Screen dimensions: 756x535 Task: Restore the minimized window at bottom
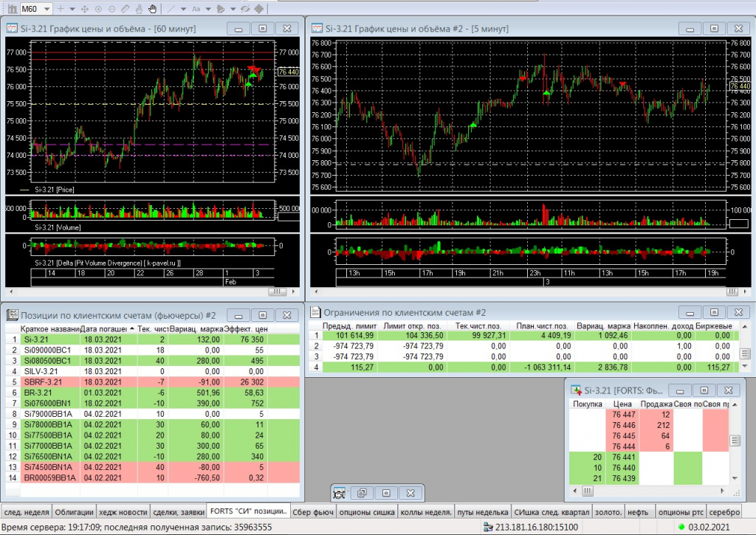362,493
